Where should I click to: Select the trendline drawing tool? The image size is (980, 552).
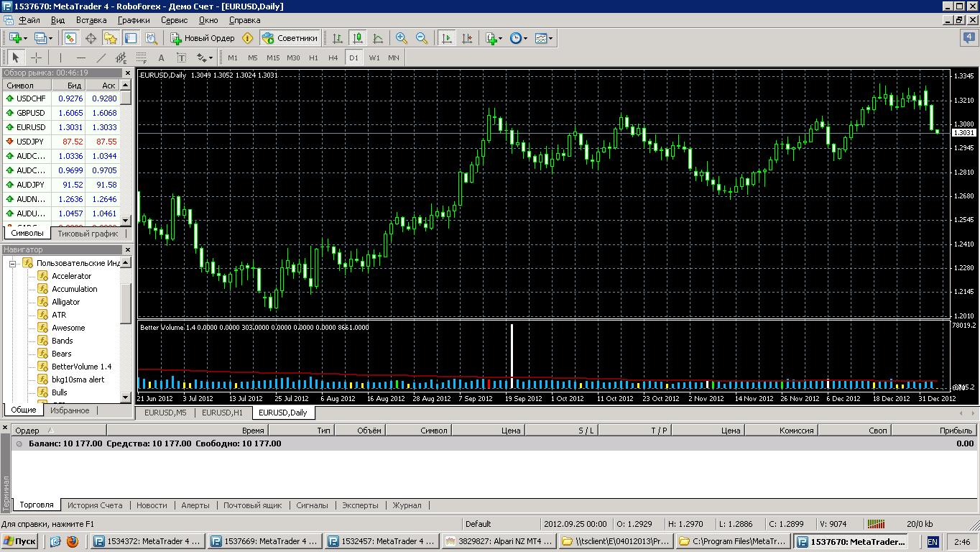[x=101, y=57]
